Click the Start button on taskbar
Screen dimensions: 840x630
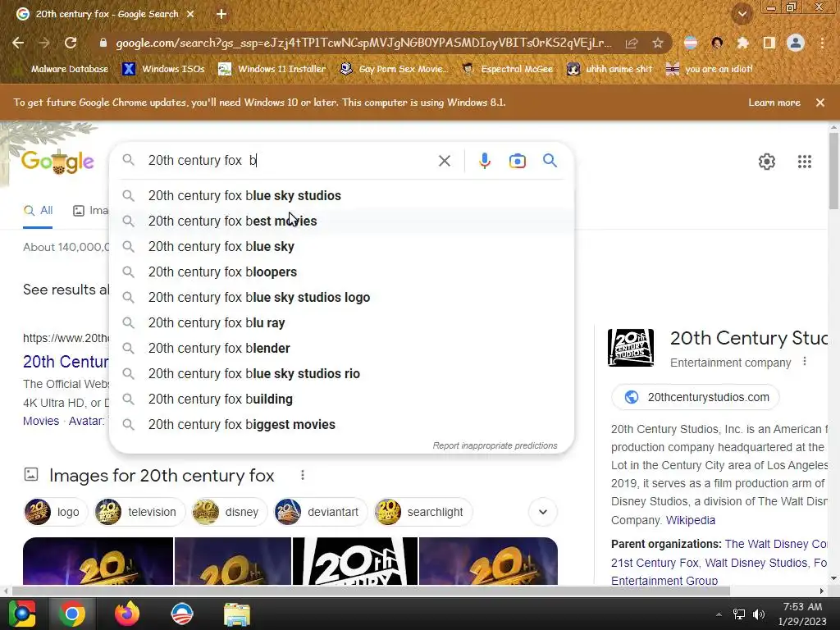coord(22,614)
